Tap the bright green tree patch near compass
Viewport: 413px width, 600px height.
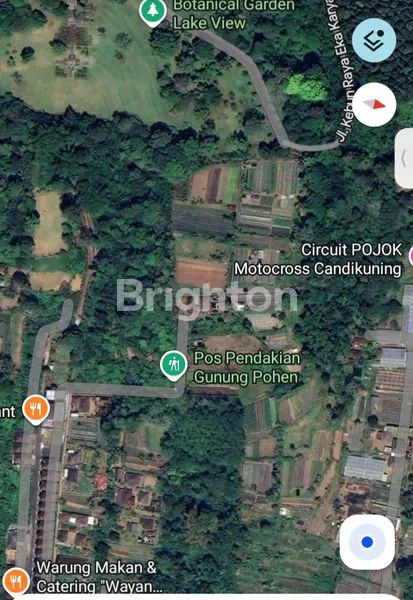point(306,87)
